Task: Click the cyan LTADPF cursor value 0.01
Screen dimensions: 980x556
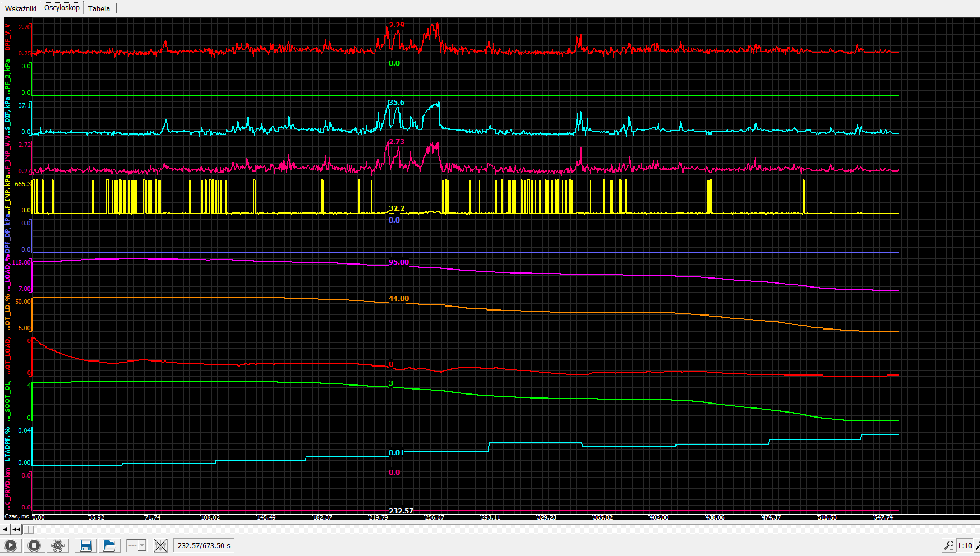Action: [397, 453]
